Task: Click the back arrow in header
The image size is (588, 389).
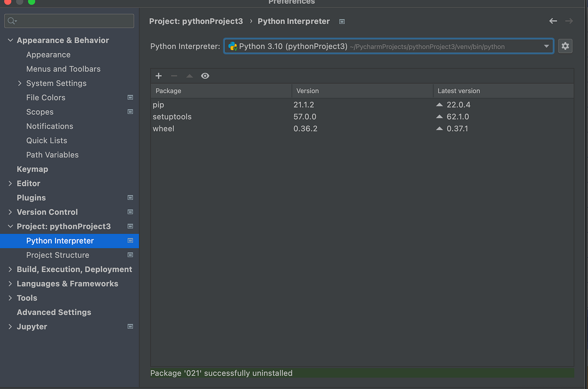Action: click(553, 21)
